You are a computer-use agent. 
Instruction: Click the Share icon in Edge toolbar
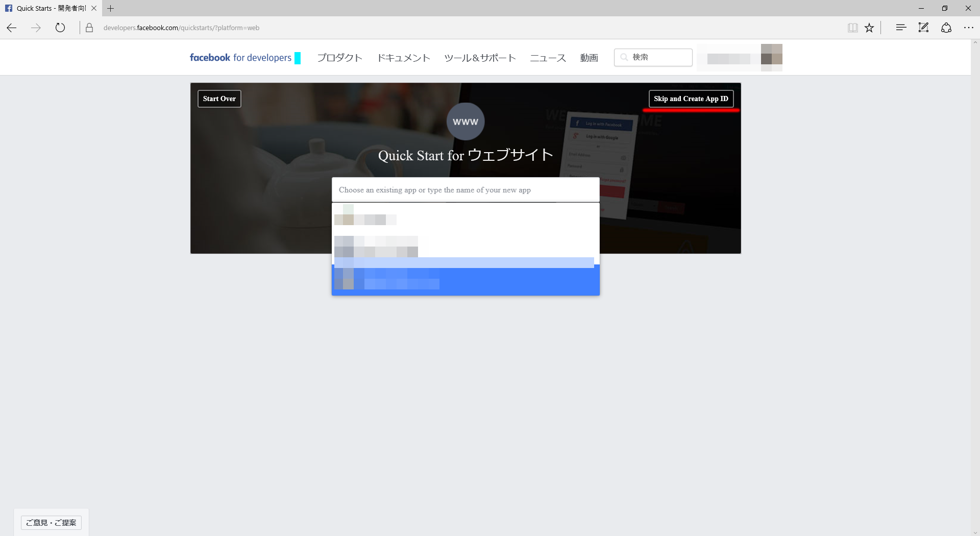click(x=946, y=28)
